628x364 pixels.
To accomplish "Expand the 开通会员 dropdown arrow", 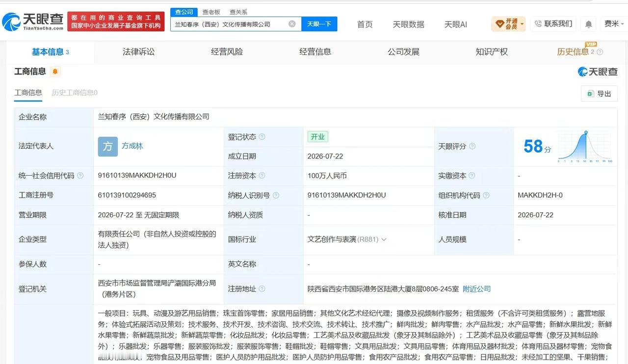I will pyautogui.click(x=522, y=24).
